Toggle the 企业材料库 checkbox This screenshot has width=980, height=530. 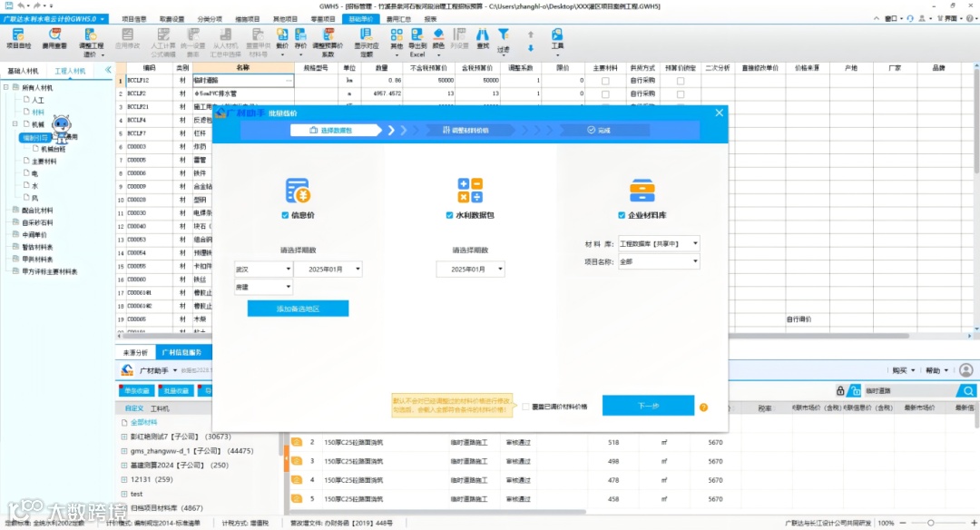click(x=622, y=215)
